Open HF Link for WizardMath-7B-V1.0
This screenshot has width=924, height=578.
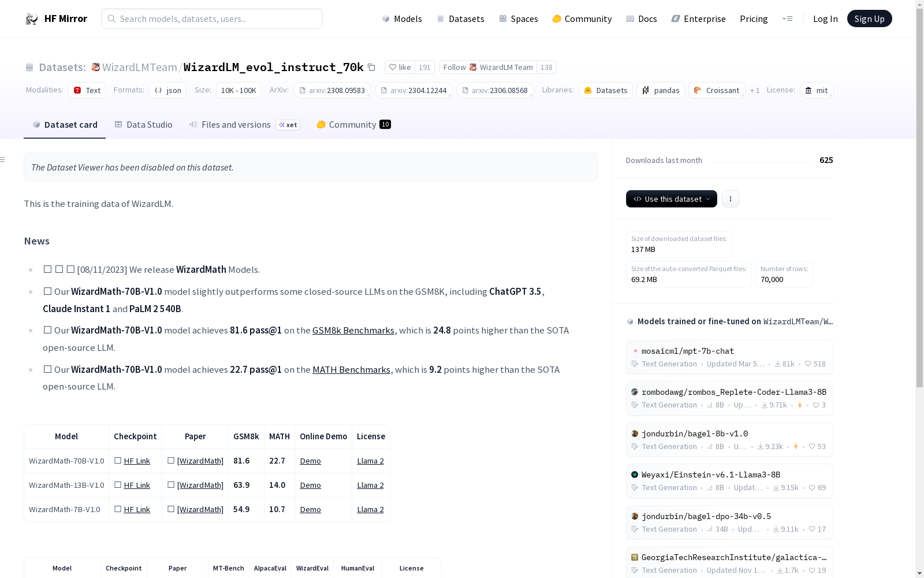point(137,509)
